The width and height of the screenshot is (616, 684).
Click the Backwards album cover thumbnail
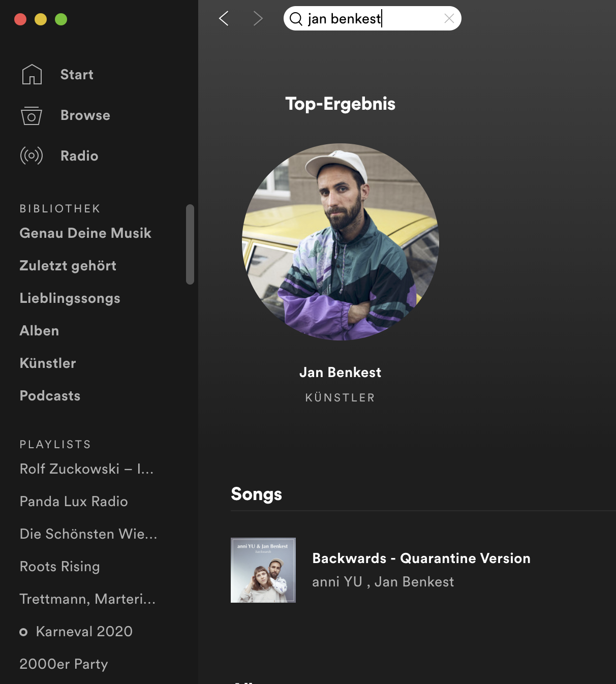[x=263, y=570]
